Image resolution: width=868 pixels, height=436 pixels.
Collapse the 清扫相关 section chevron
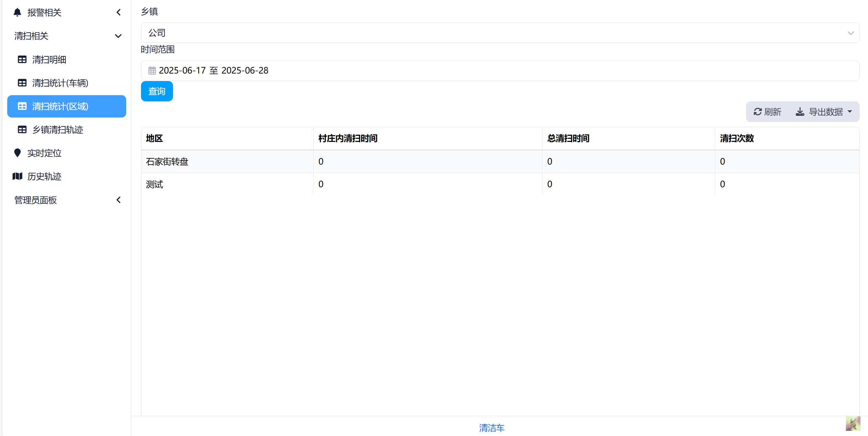pos(118,36)
